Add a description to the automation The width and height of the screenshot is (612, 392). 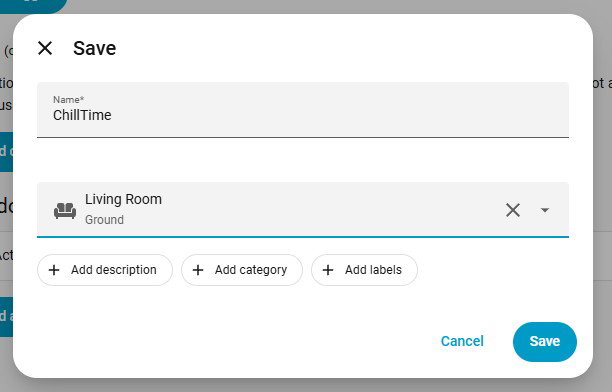pyautogui.click(x=105, y=270)
